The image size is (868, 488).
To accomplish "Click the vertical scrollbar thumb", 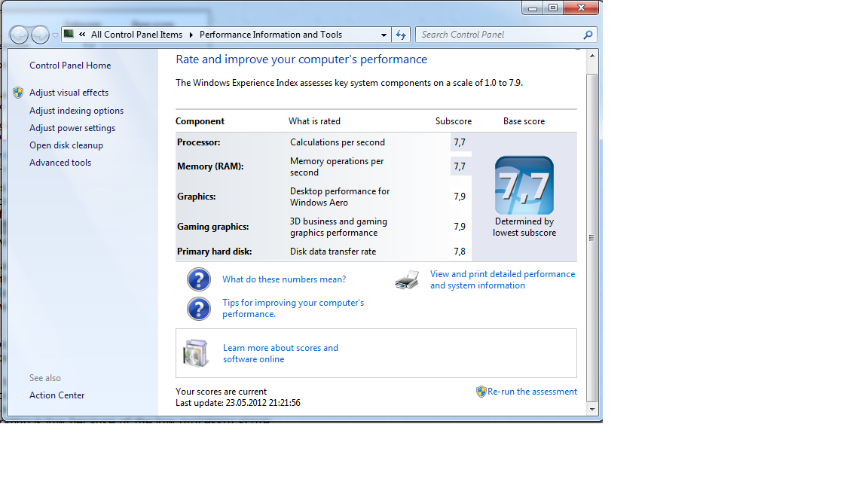I will [592, 237].
